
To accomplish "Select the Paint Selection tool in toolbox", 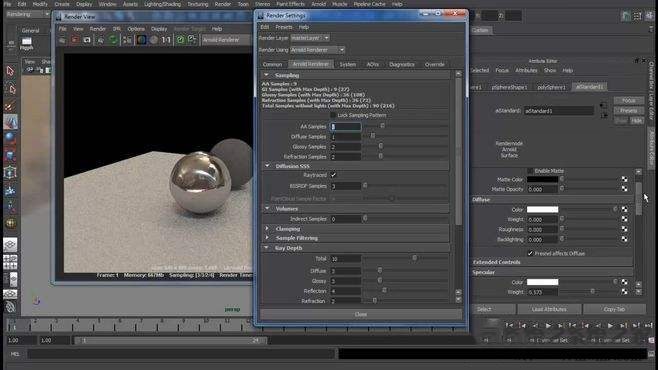I will (10, 106).
